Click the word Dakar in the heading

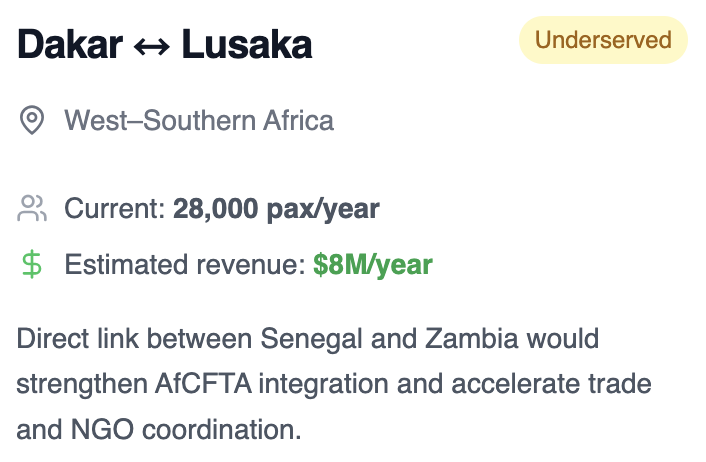point(70,44)
